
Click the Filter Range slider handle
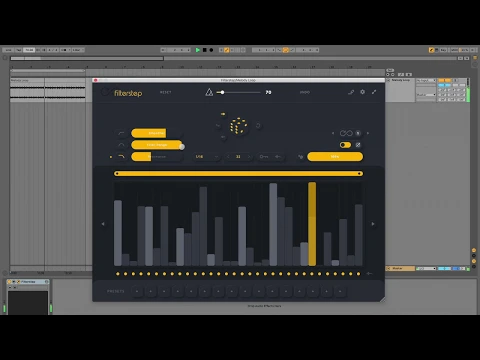coord(182,146)
